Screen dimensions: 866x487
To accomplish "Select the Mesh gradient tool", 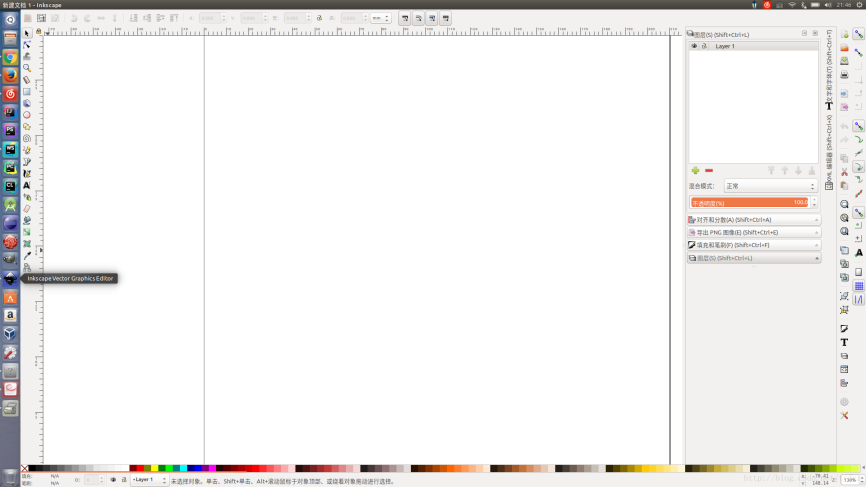I will click(27, 244).
